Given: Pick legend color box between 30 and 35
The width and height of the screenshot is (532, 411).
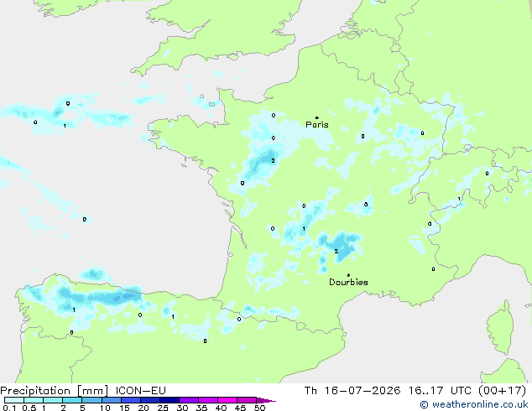Looking at the screenshot, I should [x=189, y=400].
